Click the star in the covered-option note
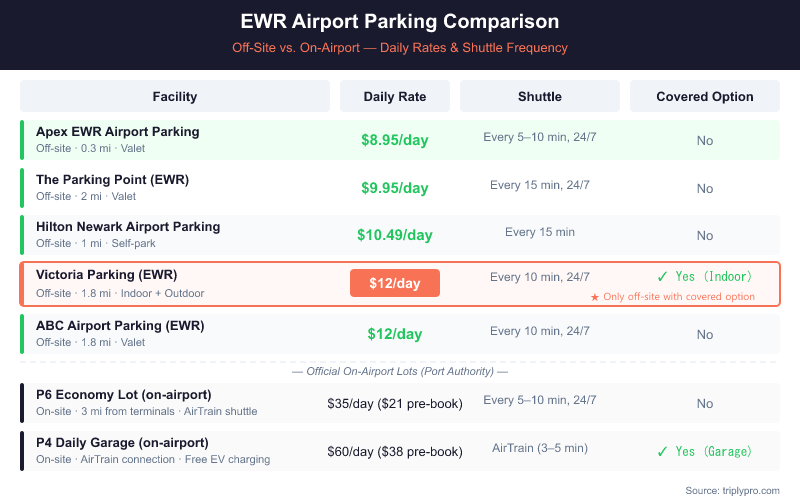The height and width of the screenshot is (500, 800). pyautogui.click(x=594, y=297)
